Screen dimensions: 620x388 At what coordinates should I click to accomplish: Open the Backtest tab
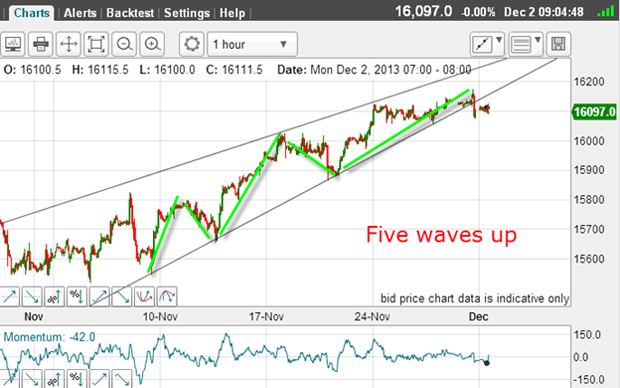(130, 13)
